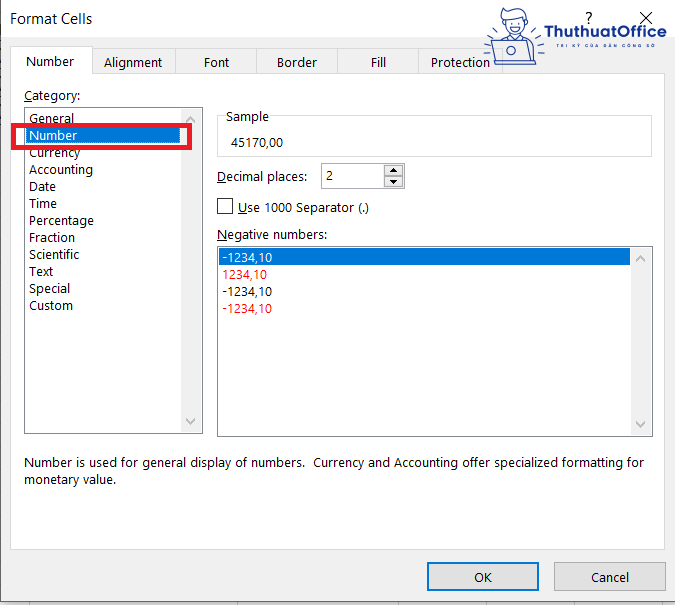Select the Fill tab

click(x=378, y=62)
